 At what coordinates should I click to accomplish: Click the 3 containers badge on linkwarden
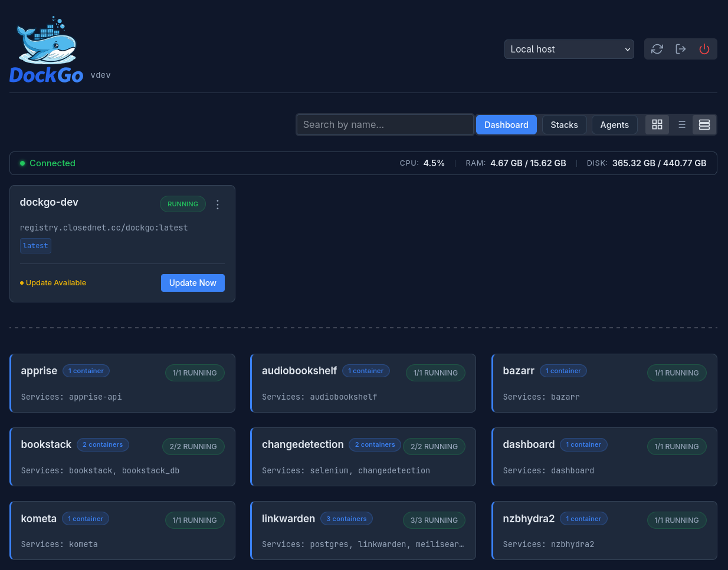point(346,519)
